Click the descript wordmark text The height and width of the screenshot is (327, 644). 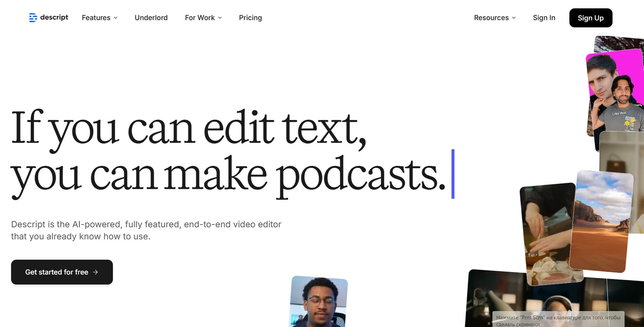(54, 17)
